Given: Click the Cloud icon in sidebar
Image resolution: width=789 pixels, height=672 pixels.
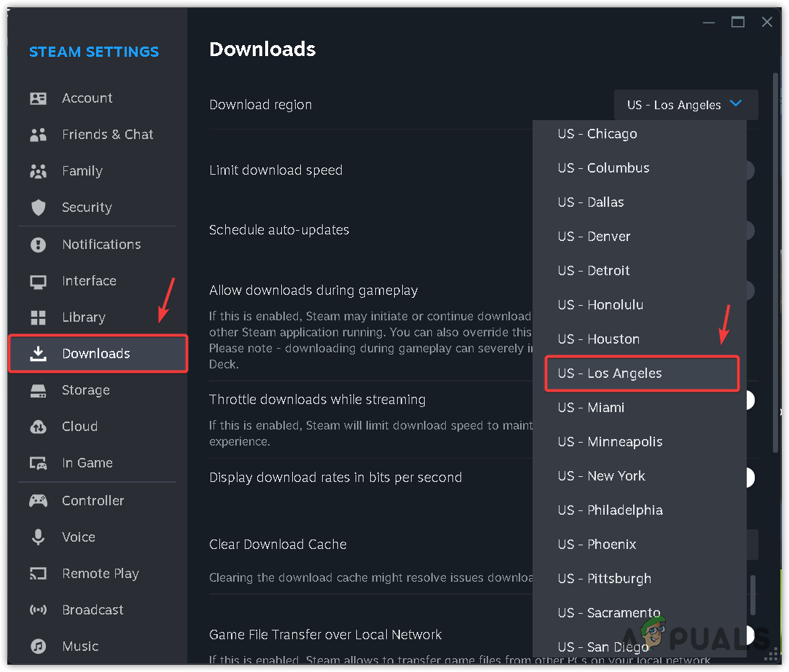Looking at the screenshot, I should coord(38,427).
